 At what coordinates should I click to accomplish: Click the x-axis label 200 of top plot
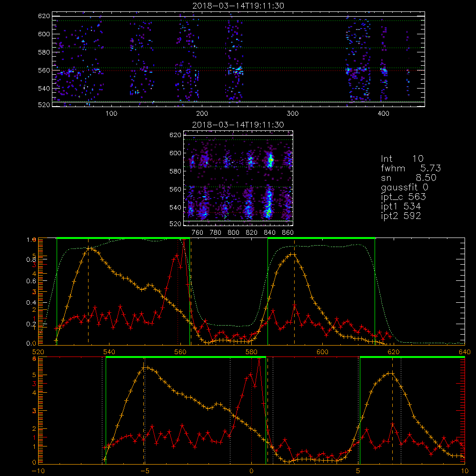202,114
